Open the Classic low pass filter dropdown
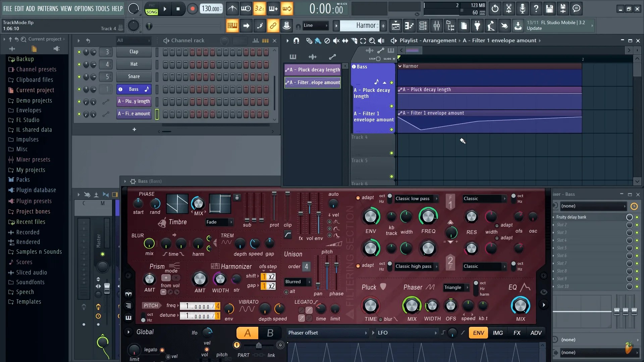Screen dimensions: 644x362 pos(416,198)
